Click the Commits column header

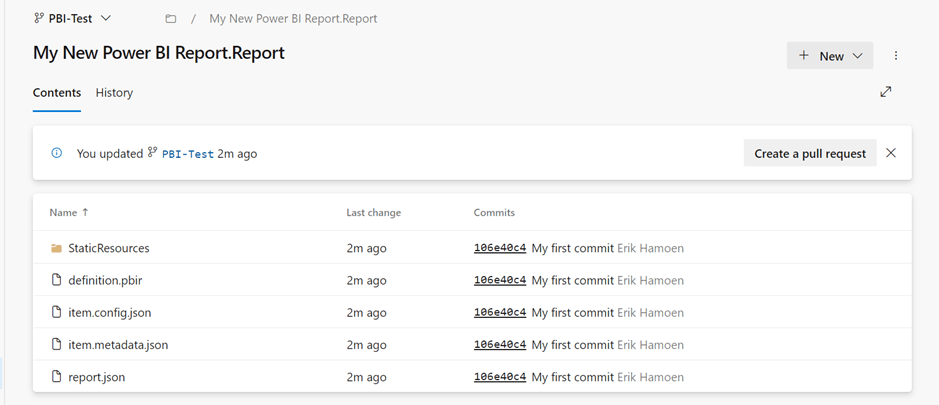(494, 213)
